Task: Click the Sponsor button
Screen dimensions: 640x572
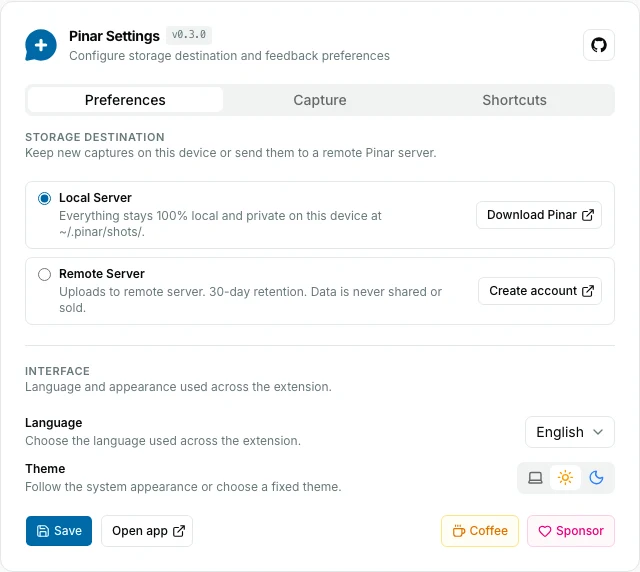Action: pos(571,531)
